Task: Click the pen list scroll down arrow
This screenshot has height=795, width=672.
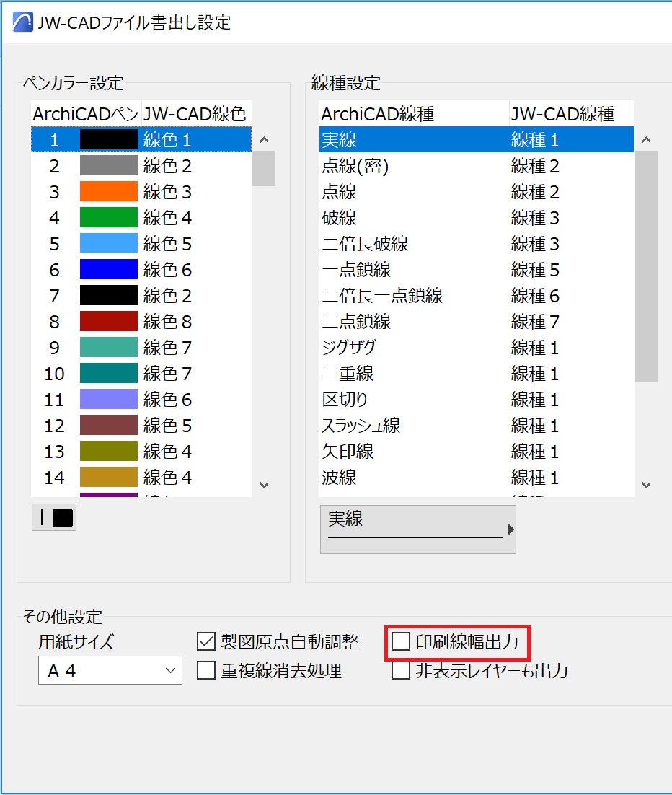Action: [x=264, y=486]
